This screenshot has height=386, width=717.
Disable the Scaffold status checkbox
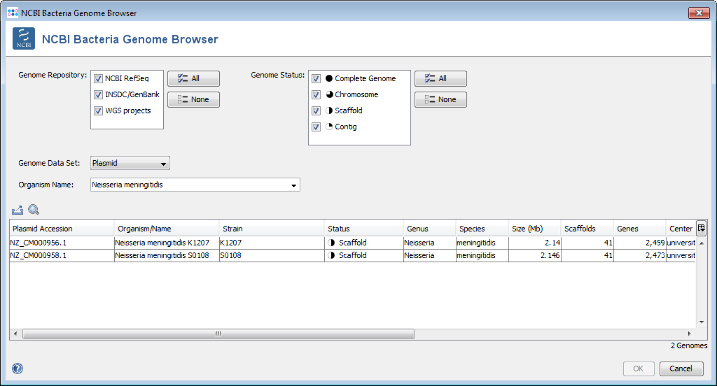pyautogui.click(x=316, y=111)
